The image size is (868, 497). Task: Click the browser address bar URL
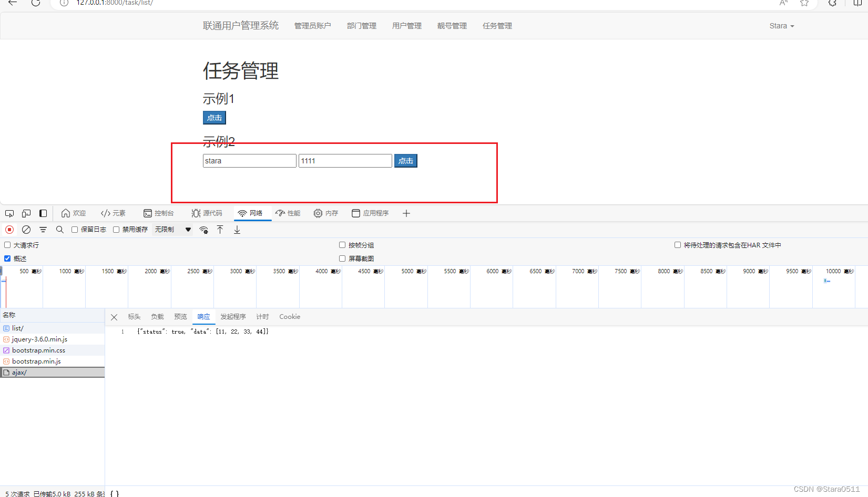115,3
